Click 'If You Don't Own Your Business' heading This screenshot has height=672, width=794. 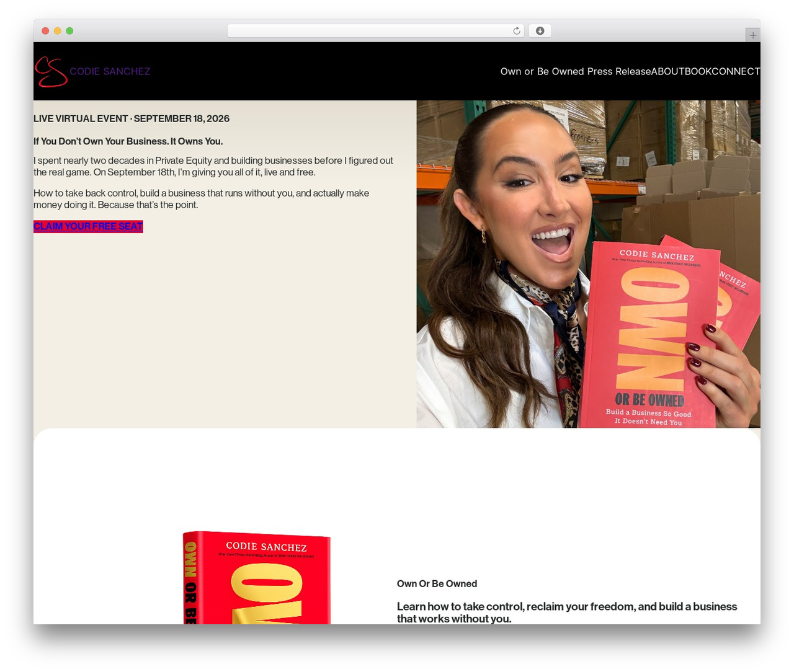[x=128, y=141]
